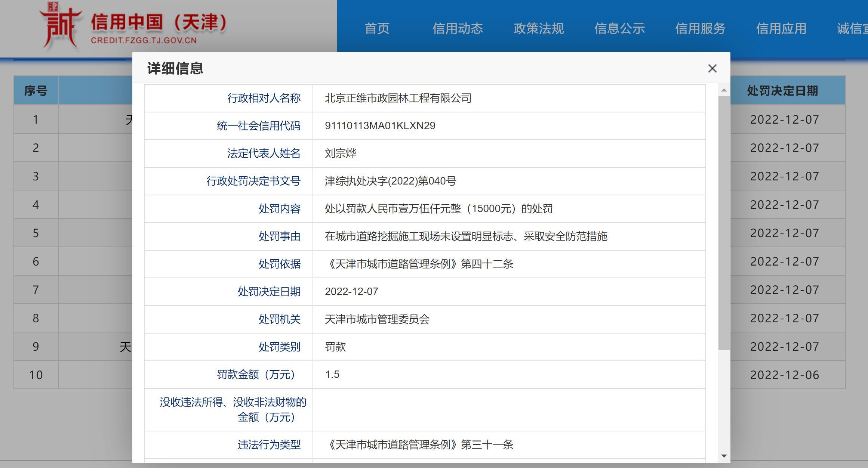Open the 首页 navigation tab
This screenshot has height=468, width=868.
tap(377, 28)
